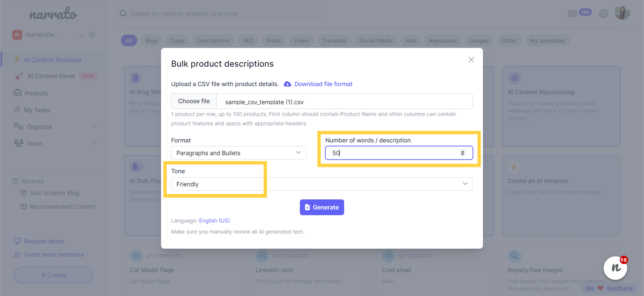The height and width of the screenshot is (296, 644).
Task: Select the All filter tab
Action: [129, 41]
